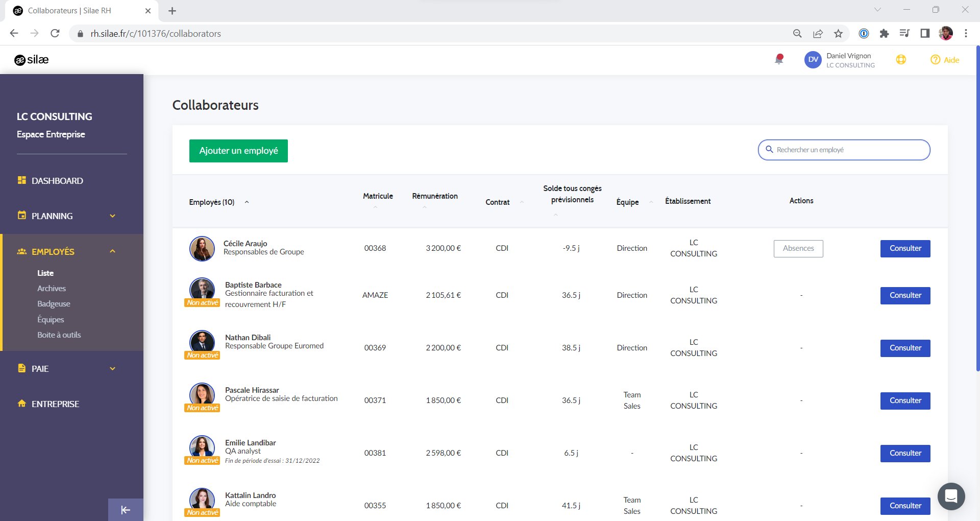Image resolution: width=980 pixels, height=521 pixels.
Task: Select the Employés people icon
Action: click(21, 251)
